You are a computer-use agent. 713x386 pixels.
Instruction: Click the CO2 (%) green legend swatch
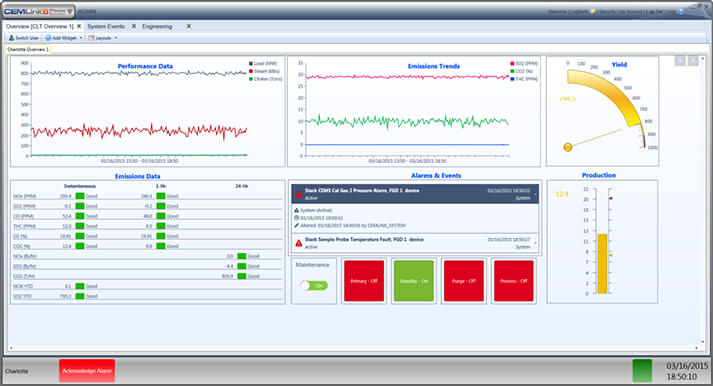[512, 71]
